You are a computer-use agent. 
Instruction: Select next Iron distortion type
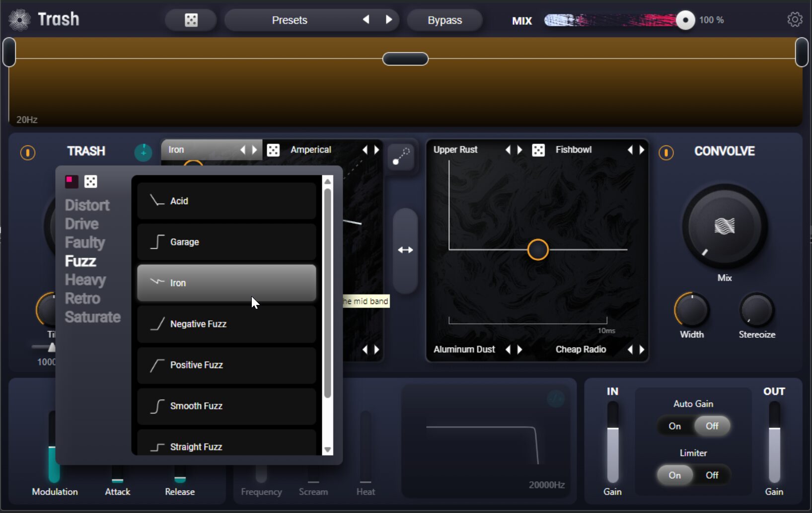pos(255,149)
